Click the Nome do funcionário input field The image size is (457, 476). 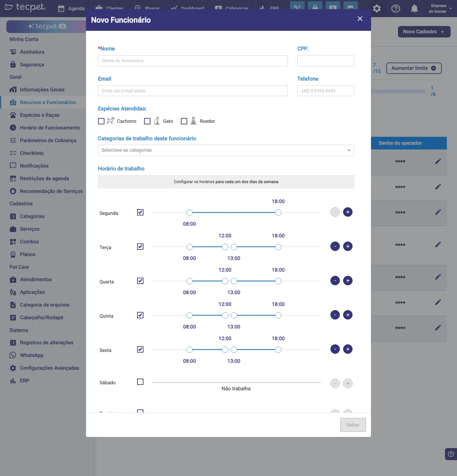[193, 61]
